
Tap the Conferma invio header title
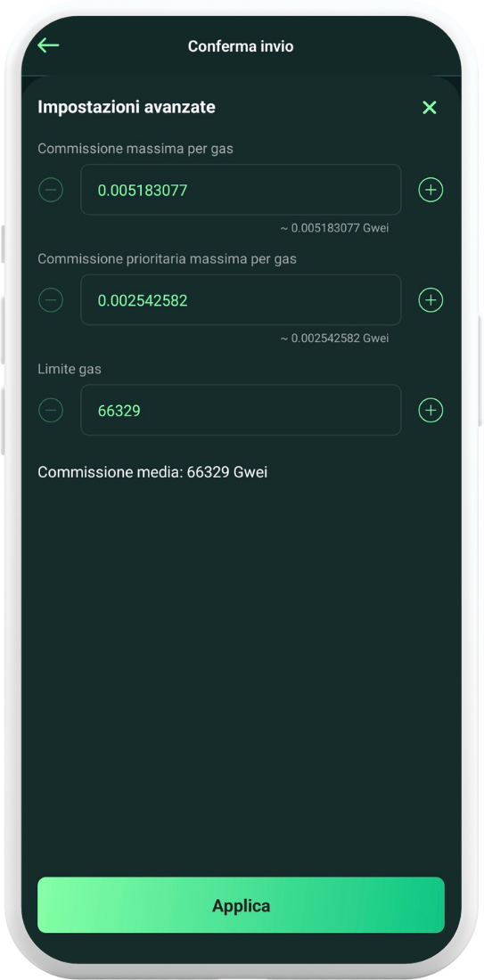(241, 46)
